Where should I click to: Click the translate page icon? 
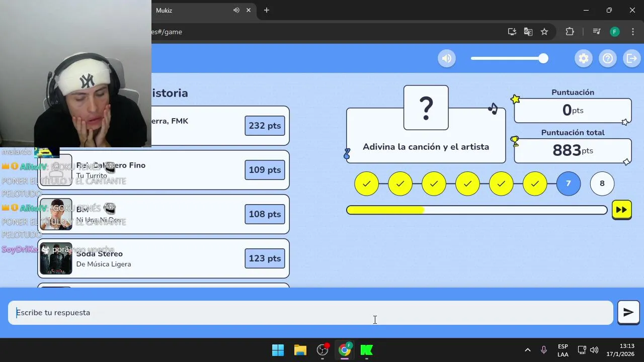tap(528, 32)
